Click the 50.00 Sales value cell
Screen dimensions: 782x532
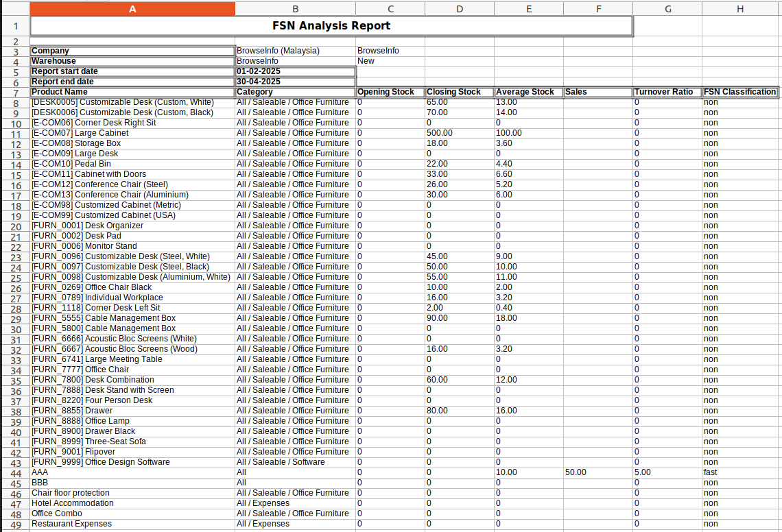(x=576, y=472)
